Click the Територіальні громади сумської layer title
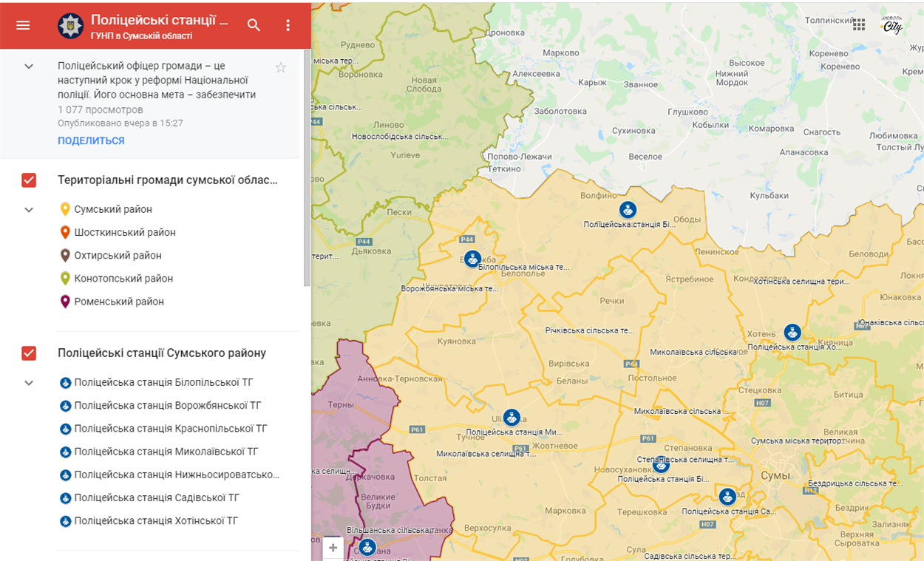The image size is (924, 561). click(x=168, y=180)
